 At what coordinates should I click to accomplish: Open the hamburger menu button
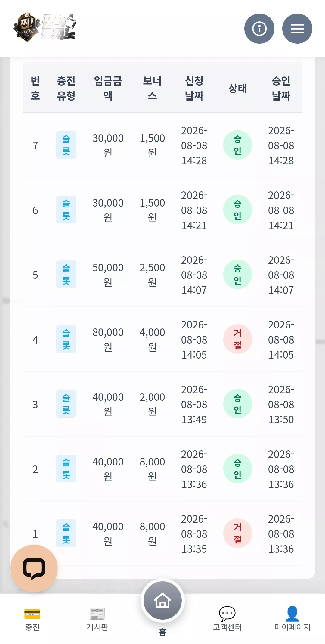pos(297,29)
